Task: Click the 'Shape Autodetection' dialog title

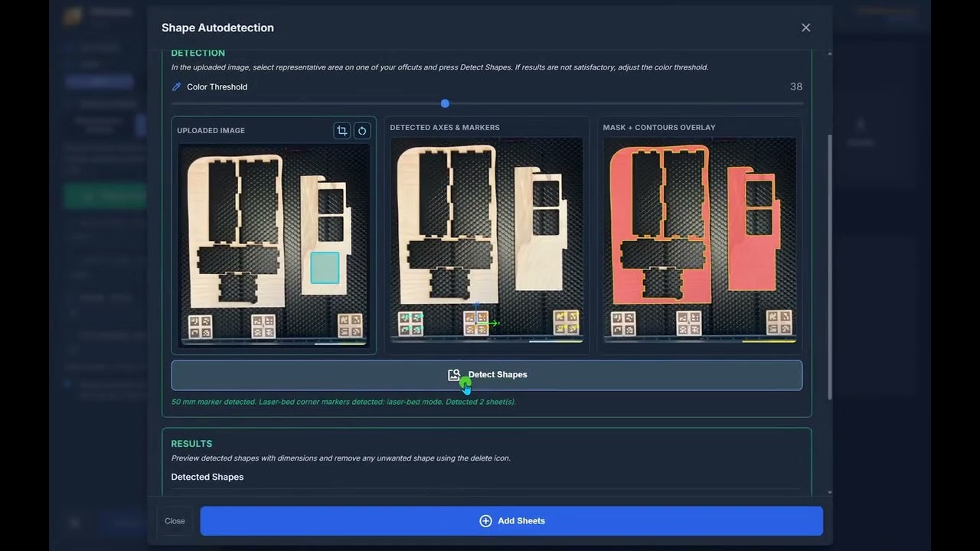Action: tap(217, 28)
